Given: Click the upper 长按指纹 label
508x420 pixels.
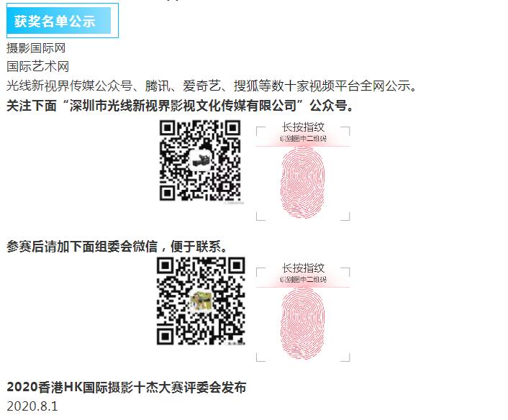Looking at the screenshot, I should click(303, 127).
